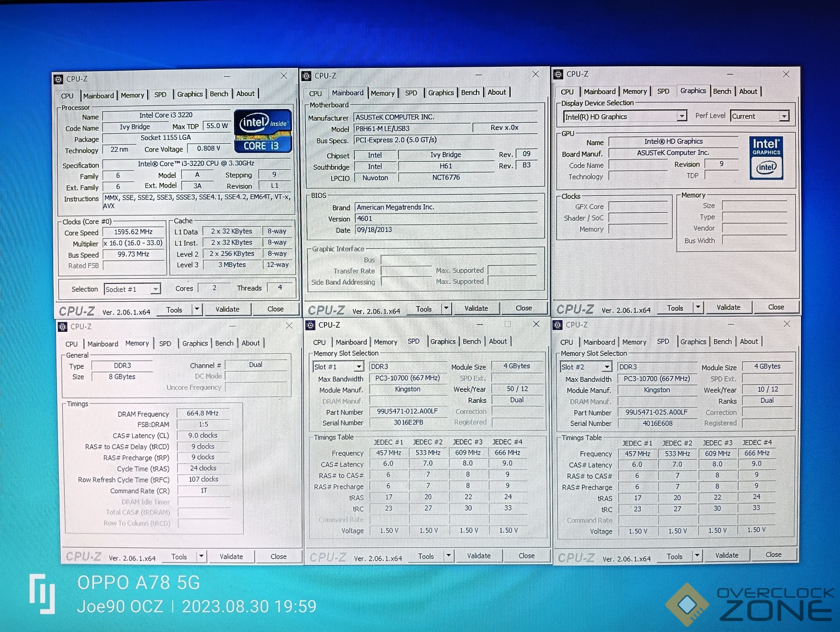The width and height of the screenshot is (840, 632).
Task: Click the CAS# Latency (CL) value 9.0 clocks
Action: pos(203,436)
